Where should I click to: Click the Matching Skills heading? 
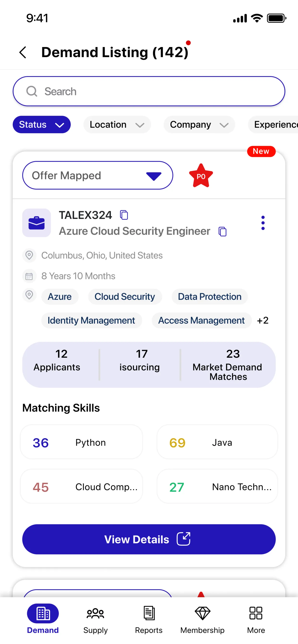point(61,408)
